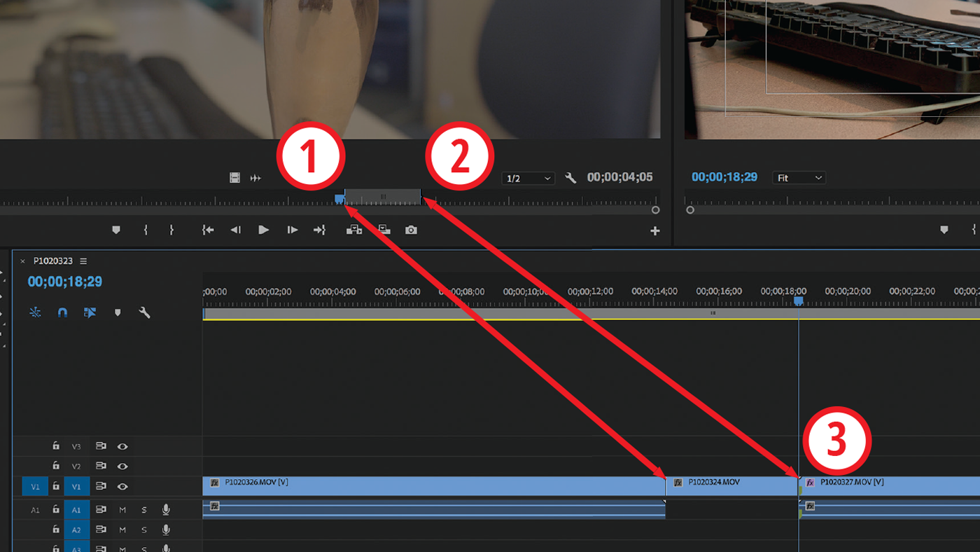
Task: Open the playback resolution dropdown showing 1/2
Action: tap(528, 177)
